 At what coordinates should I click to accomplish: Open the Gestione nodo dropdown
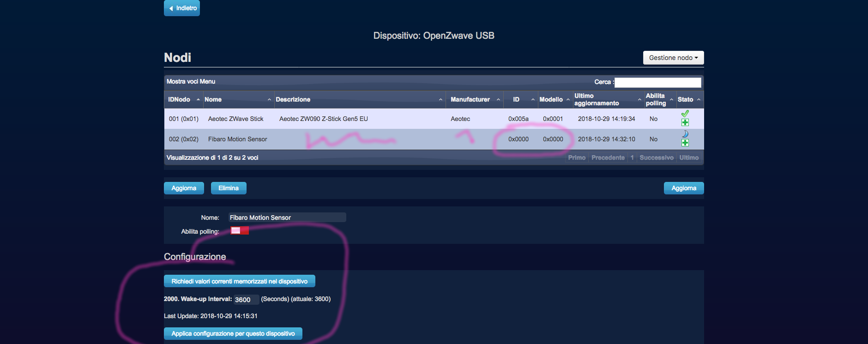point(673,58)
